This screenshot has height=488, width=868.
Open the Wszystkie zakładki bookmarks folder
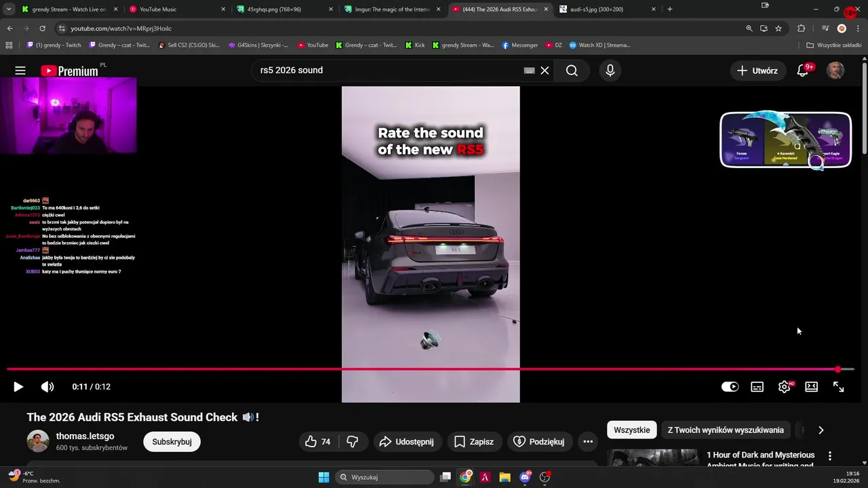[833, 45]
